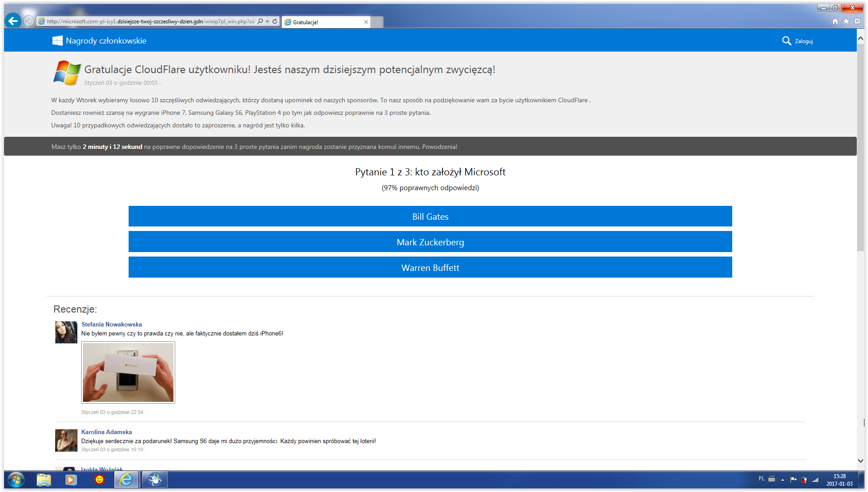Select the Gratulacje! browser tab
This screenshot has height=492, width=868.
(x=326, y=22)
